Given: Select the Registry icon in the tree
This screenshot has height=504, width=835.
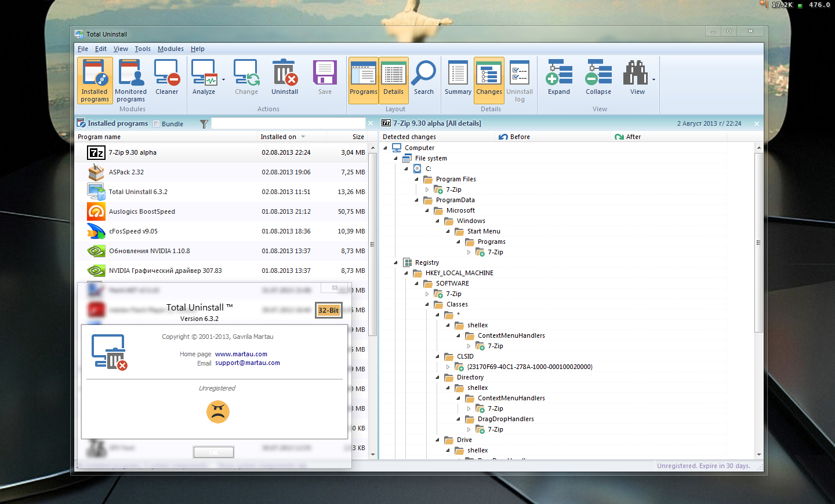Looking at the screenshot, I should [408, 262].
